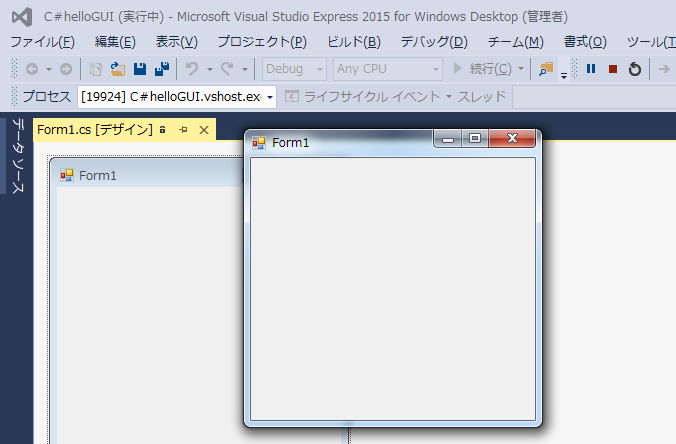Select the Form1.cs [デザイン] tab

pyautogui.click(x=95, y=130)
